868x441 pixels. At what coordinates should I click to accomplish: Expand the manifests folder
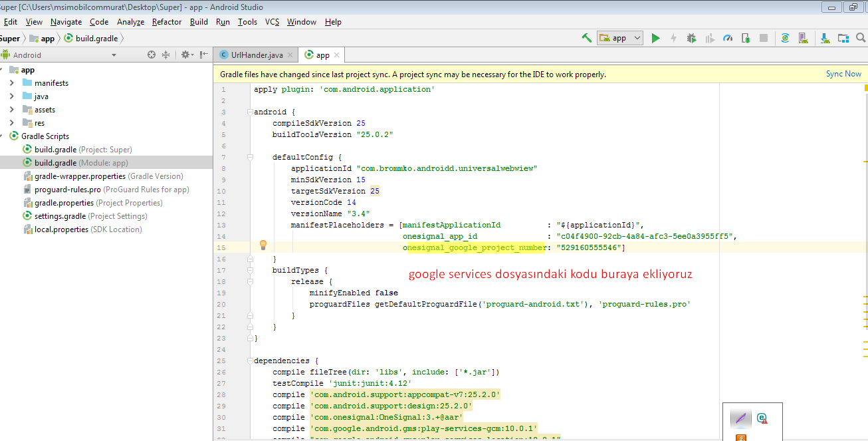[x=11, y=83]
